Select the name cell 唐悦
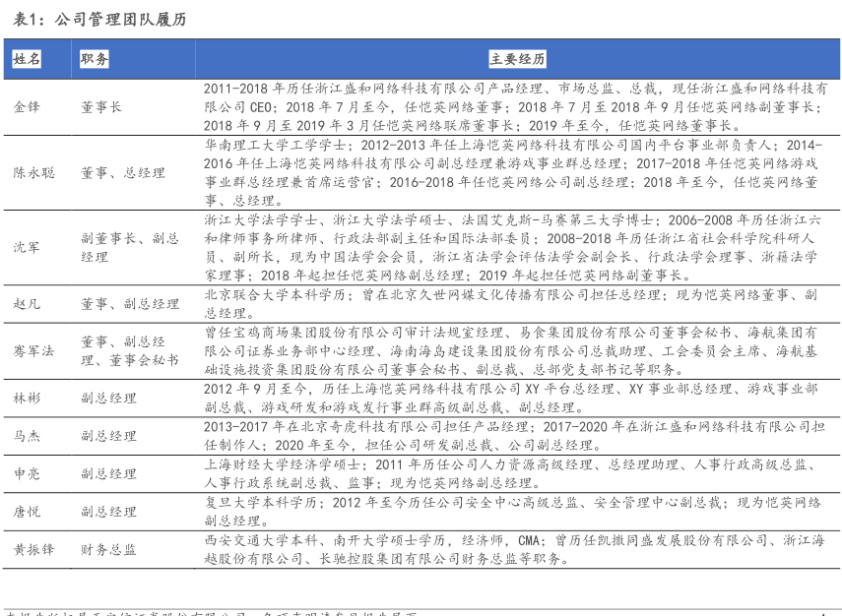 tap(27, 512)
